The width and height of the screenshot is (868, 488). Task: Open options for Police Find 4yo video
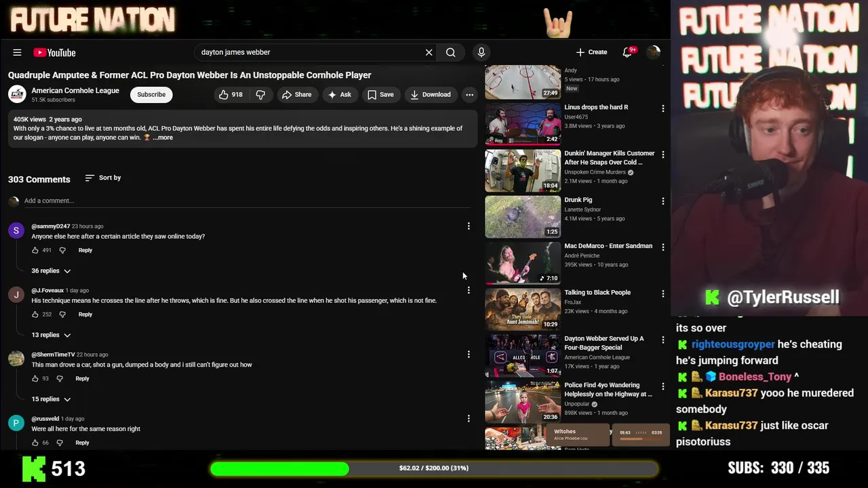[663, 386]
